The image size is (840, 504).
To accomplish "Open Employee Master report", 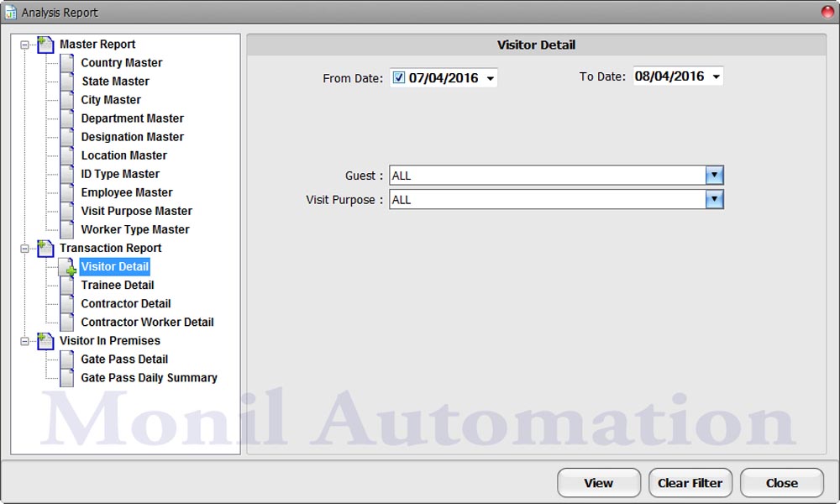I will 127,192.
